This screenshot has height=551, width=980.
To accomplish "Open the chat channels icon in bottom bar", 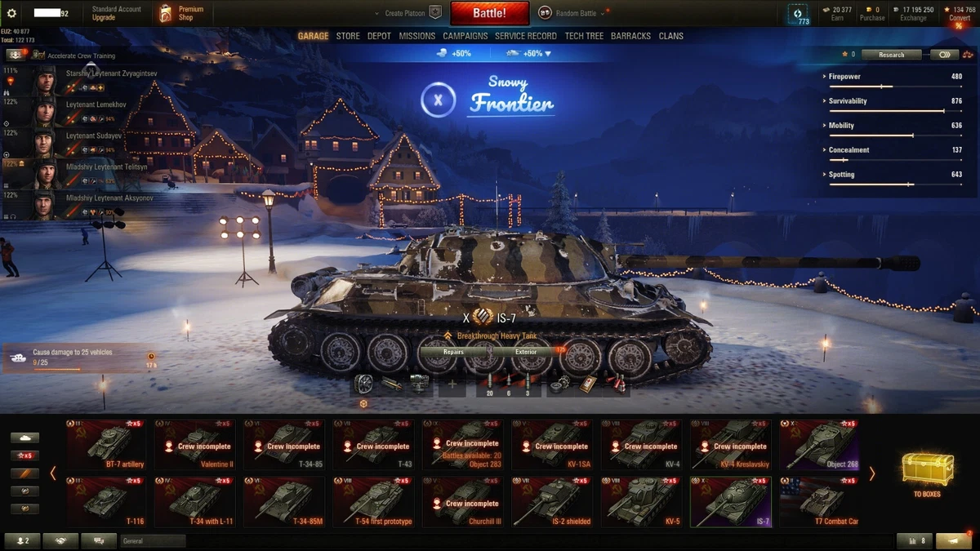I will pyautogui.click(x=99, y=540).
